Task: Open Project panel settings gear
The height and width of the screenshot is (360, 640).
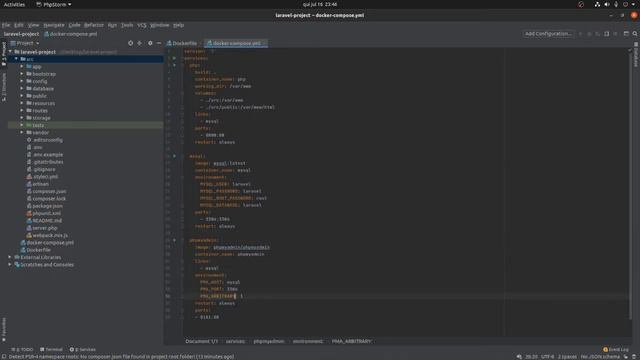Action: 150,43
